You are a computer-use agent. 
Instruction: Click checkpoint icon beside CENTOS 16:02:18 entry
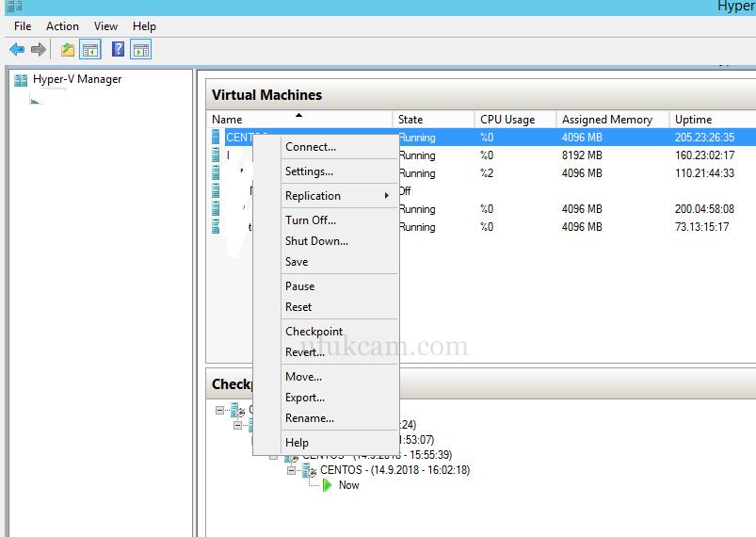click(309, 470)
